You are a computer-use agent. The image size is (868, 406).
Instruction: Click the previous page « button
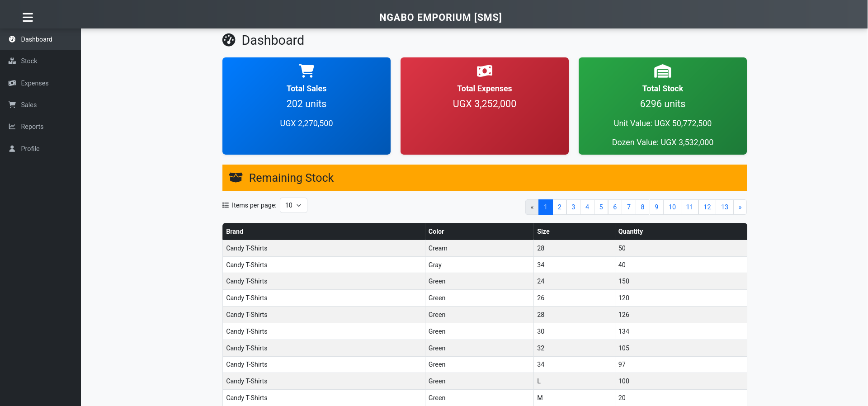coord(532,207)
